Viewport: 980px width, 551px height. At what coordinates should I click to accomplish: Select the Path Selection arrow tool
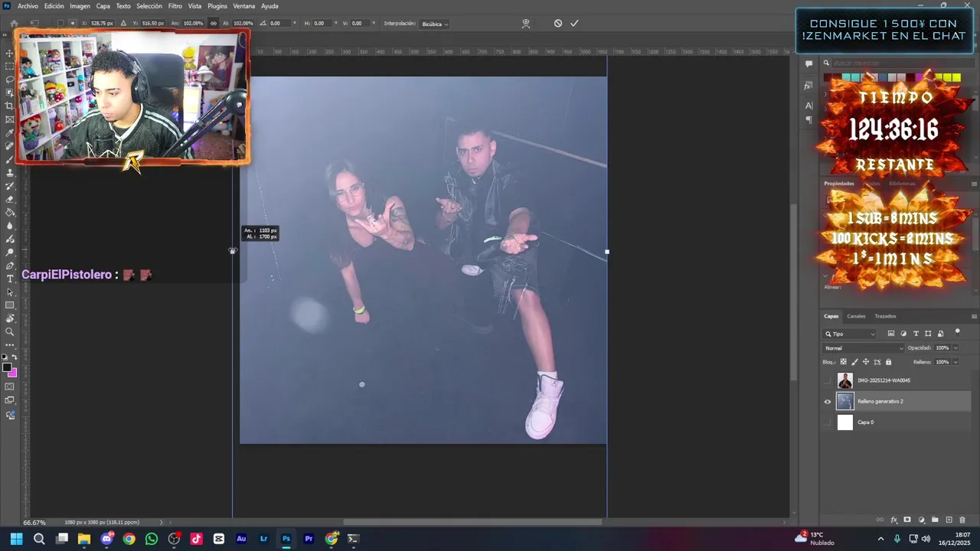click(10, 292)
